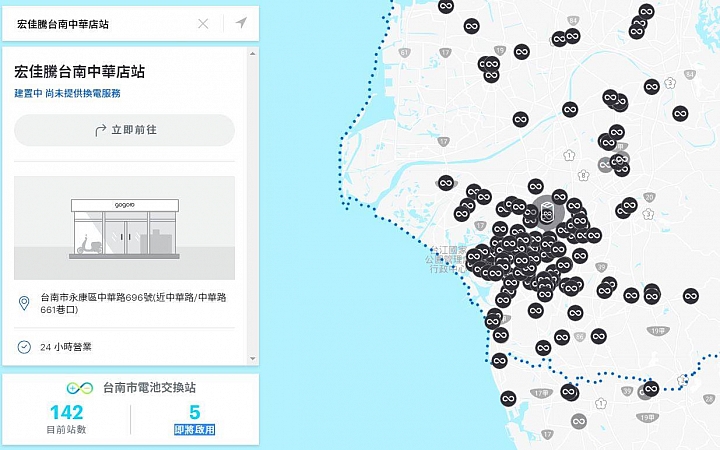Click the station marker right of the route 19 shield
Viewport: 720px width, 450px height.
tap(522, 52)
